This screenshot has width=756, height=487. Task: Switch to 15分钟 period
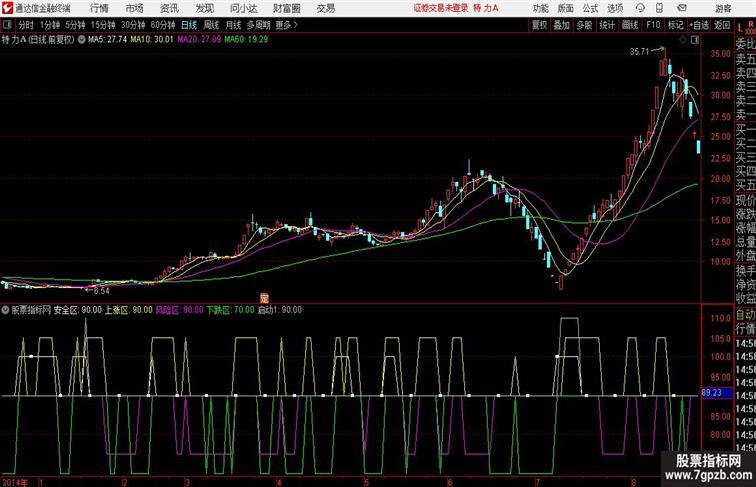[x=103, y=25]
